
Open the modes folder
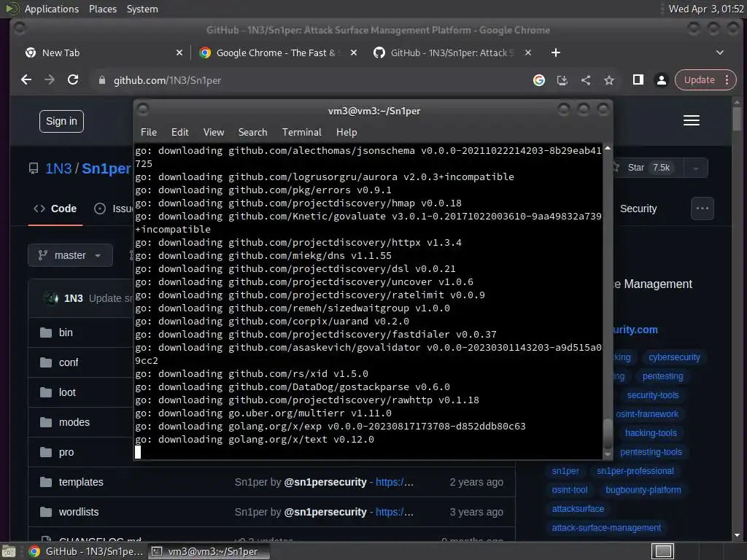(74, 422)
